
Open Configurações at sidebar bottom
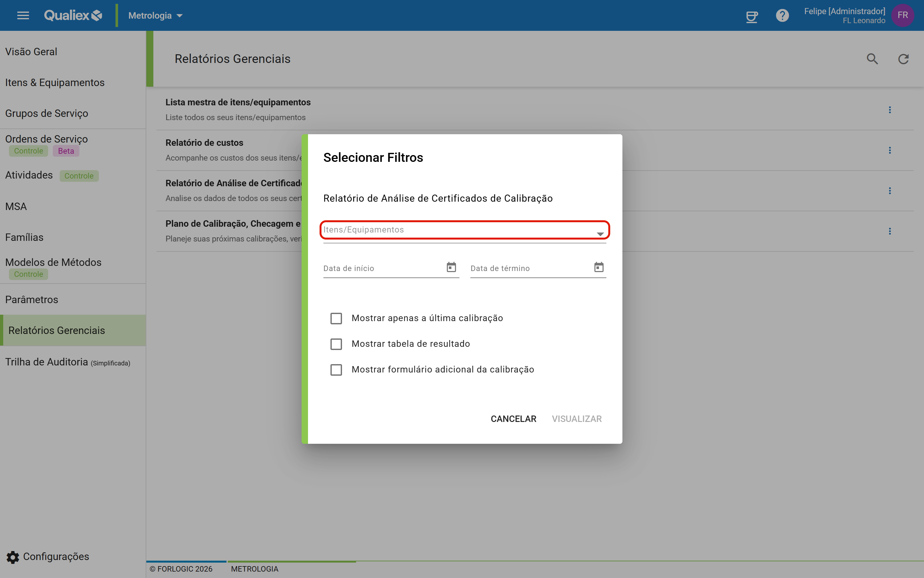[48, 557]
